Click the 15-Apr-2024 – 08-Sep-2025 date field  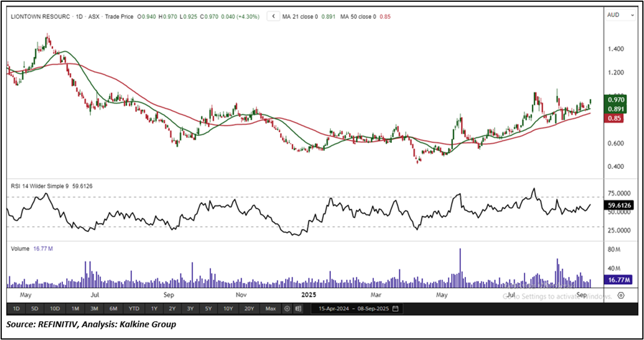pyautogui.click(x=357, y=308)
